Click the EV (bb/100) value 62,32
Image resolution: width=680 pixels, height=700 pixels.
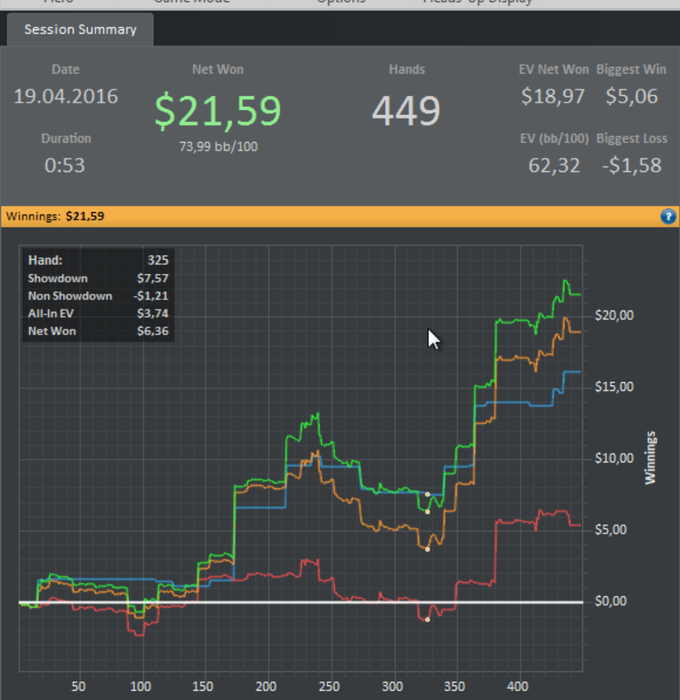(554, 166)
